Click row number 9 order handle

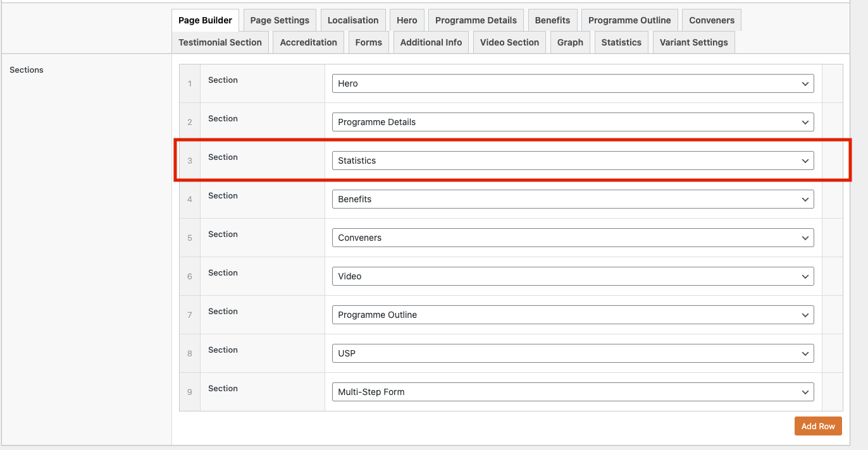tap(190, 392)
